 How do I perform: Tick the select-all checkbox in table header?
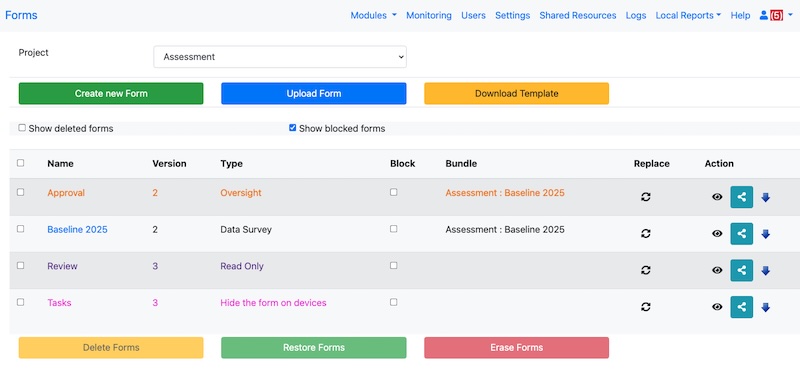tap(20, 163)
